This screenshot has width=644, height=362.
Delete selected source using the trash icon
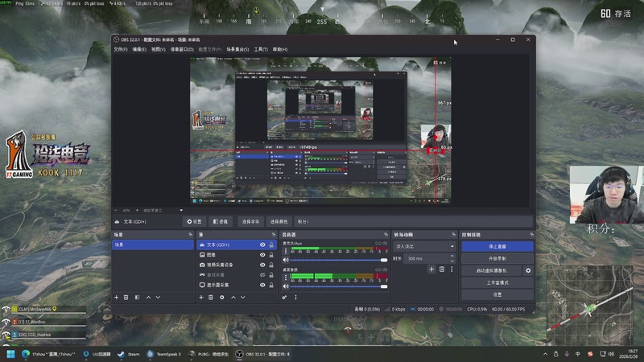coord(211,297)
